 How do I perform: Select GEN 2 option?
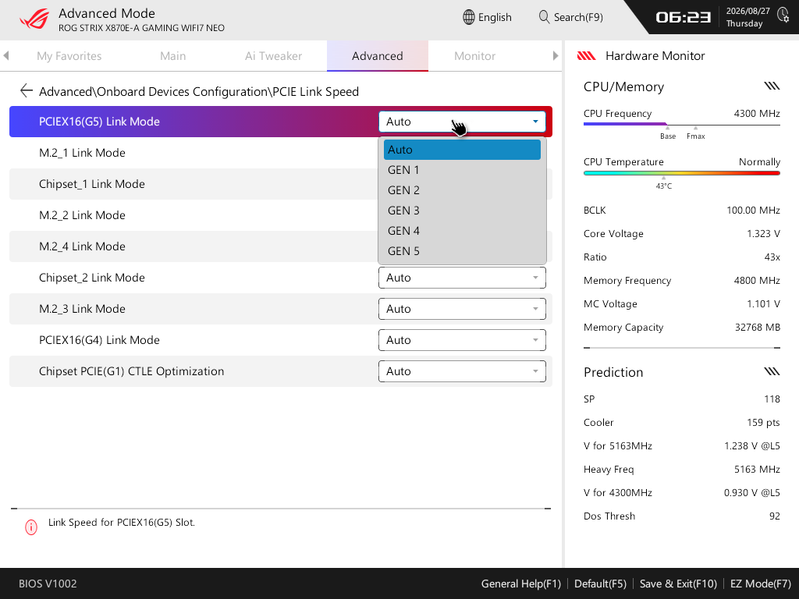pos(462,190)
